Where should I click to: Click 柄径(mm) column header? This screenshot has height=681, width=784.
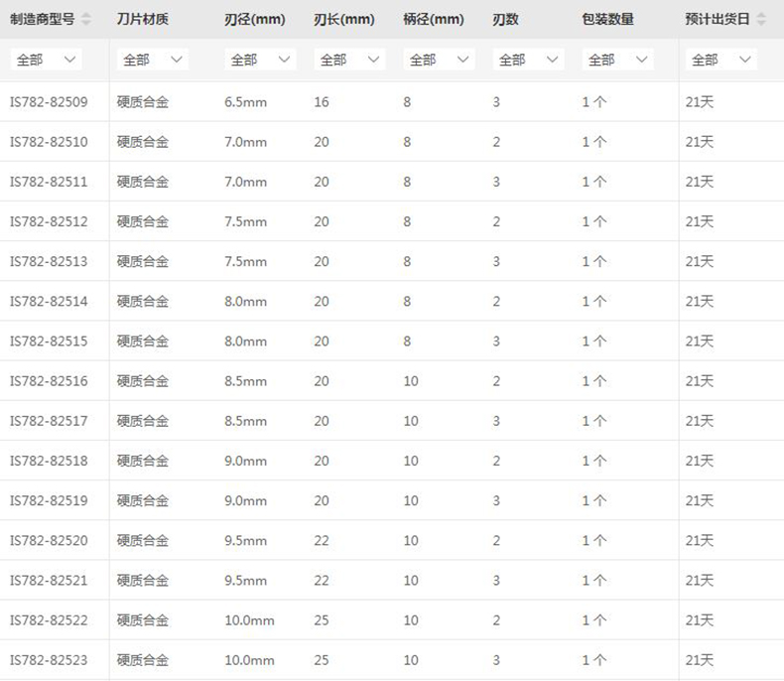[434, 20]
